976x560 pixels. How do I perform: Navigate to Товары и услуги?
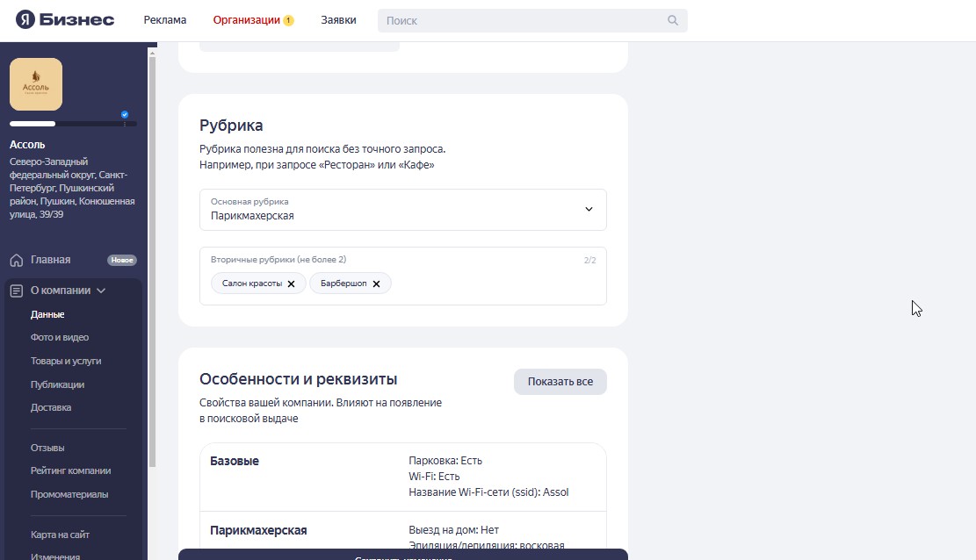click(66, 361)
